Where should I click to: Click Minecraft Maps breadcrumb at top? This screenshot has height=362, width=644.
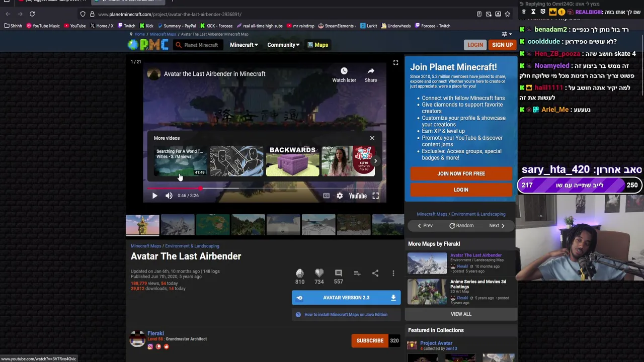coord(163,34)
